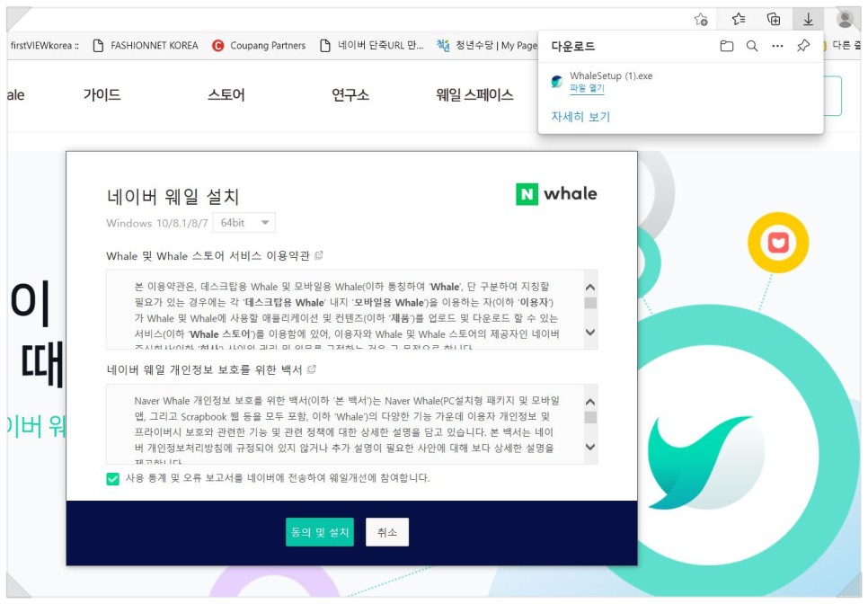Click up arrow in privacy white paper scrollbar
Viewport: 868px width, 604px height.
[590, 402]
